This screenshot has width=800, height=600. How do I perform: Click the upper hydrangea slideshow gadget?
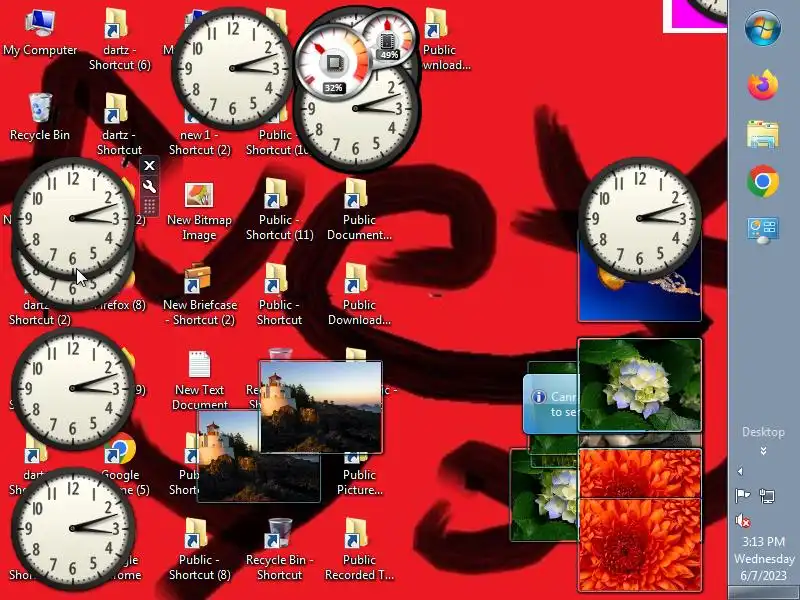click(x=640, y=385)
